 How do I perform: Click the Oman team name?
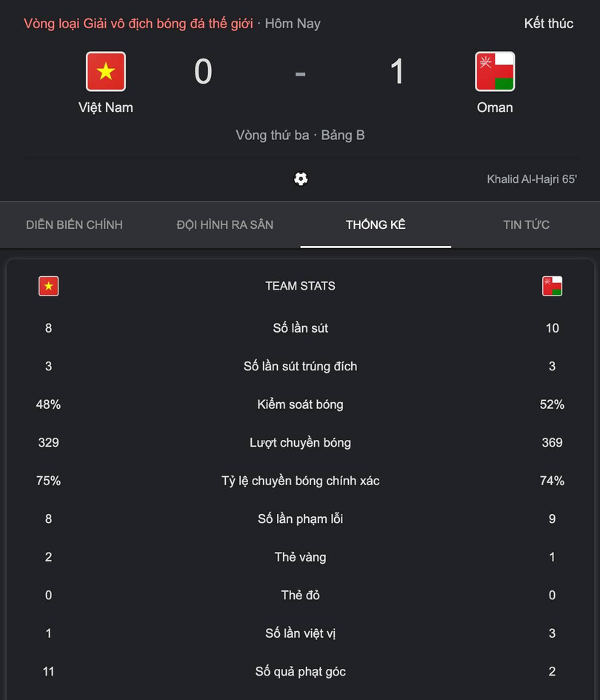click(495, 107)
